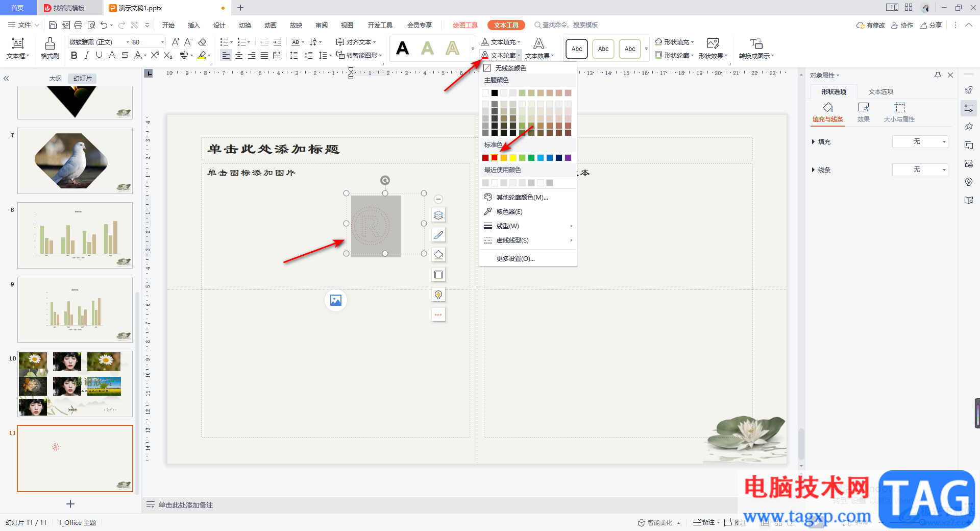
Task: Open the Insert (插入) ribbon tab
Action: (x=193, y=25)
